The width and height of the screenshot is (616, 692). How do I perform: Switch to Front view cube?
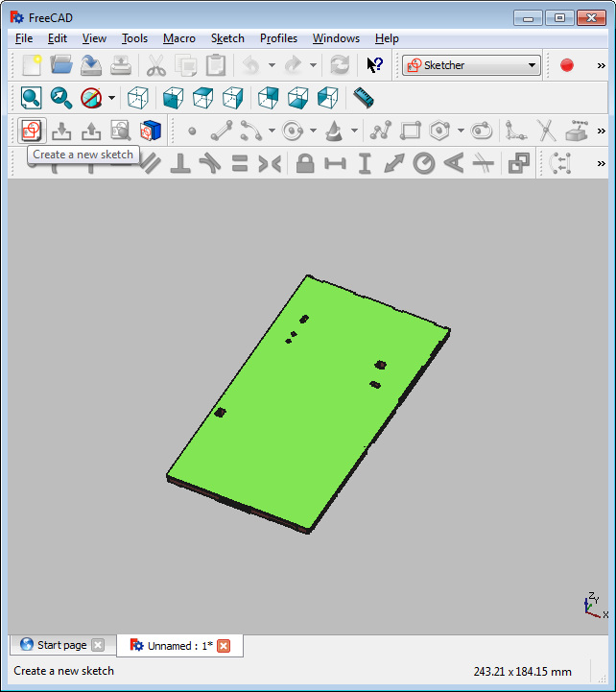[173, 98]
